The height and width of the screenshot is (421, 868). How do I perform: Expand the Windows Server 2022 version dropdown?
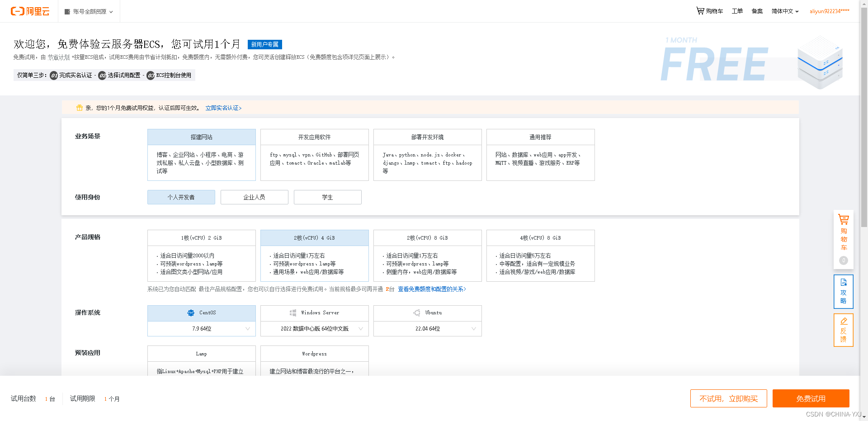[315, 329]
